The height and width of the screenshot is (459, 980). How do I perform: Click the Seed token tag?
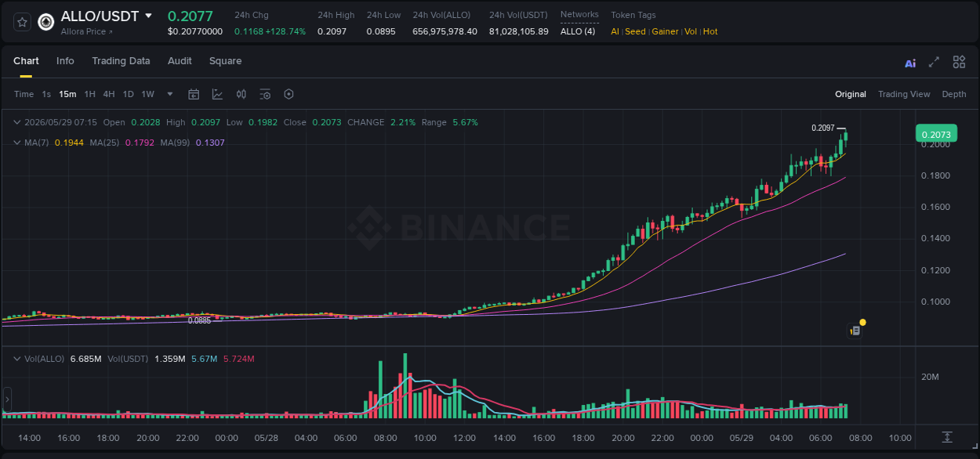(635, 31)
